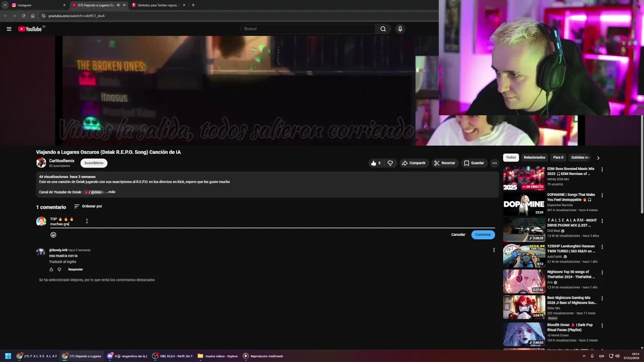Screen dimensions: 644x362
Task: Reply to @Bendy.448 with Responder
Action: (x=75, y=269)
